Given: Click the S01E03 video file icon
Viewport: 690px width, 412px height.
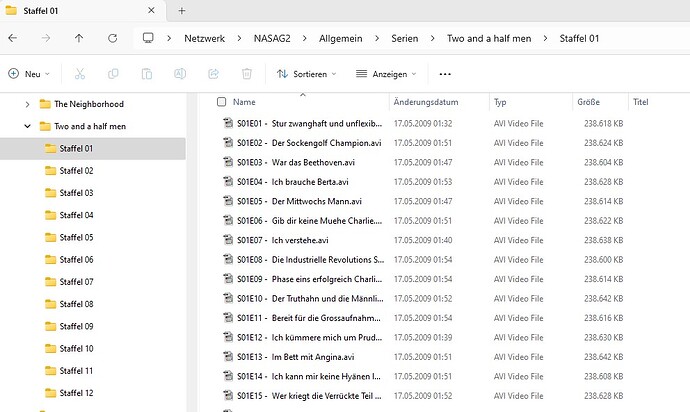Looking at the screenshot, I should pos(228,162).
